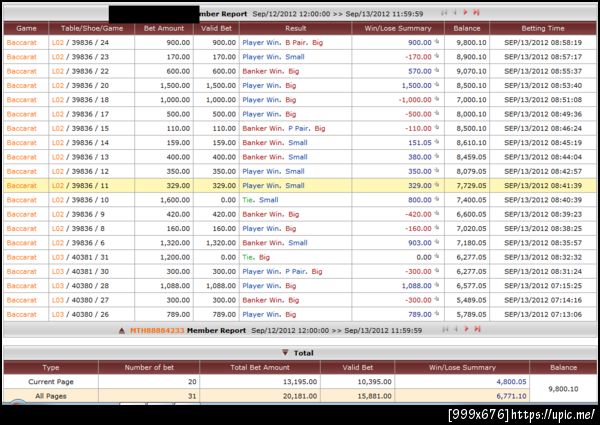The image size is (600, 425).
Task: Select All Pages total bet 20,181.00
Action: click(300, 396)
